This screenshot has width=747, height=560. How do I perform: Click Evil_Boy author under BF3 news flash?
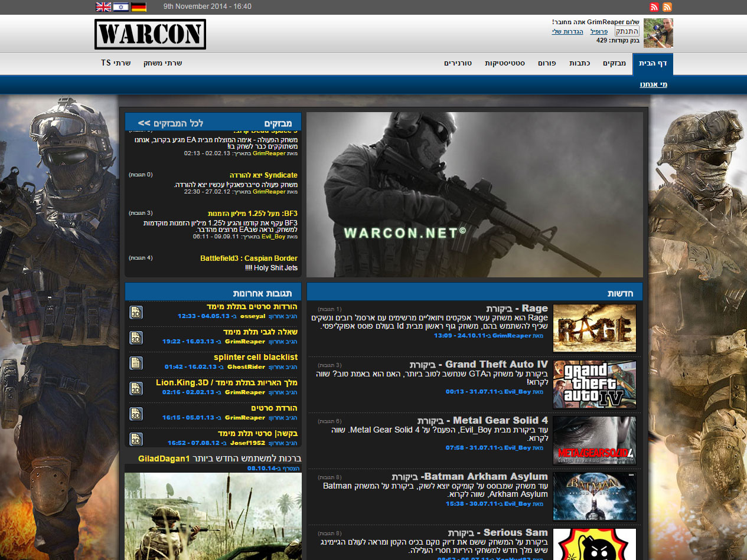(273, 236)
